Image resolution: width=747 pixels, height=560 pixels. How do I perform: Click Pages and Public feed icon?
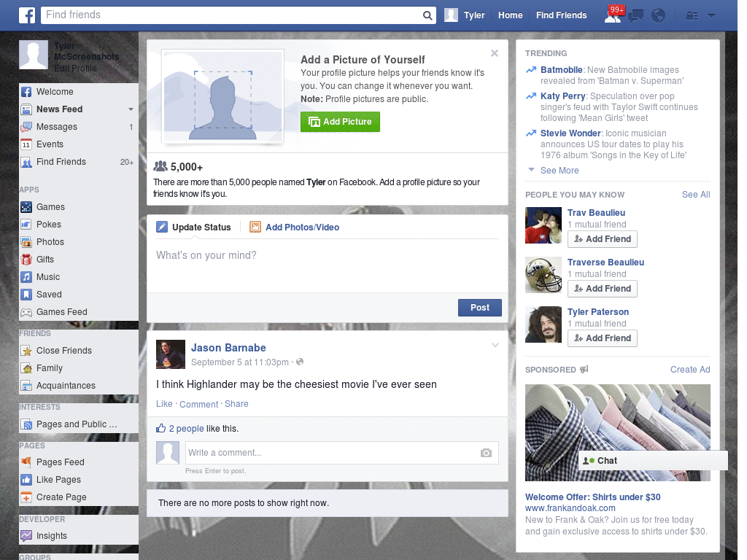pyautogui.click(x=26, y=424)
